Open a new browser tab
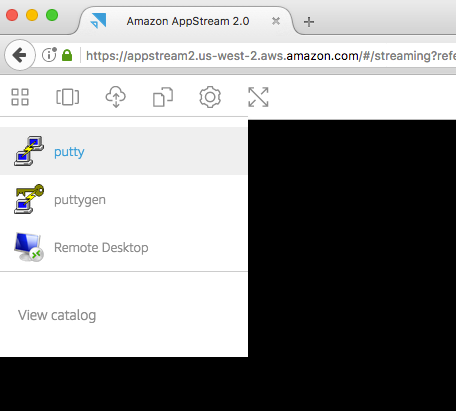This screenshot has height=411, width=456. (x=309, y=22)
